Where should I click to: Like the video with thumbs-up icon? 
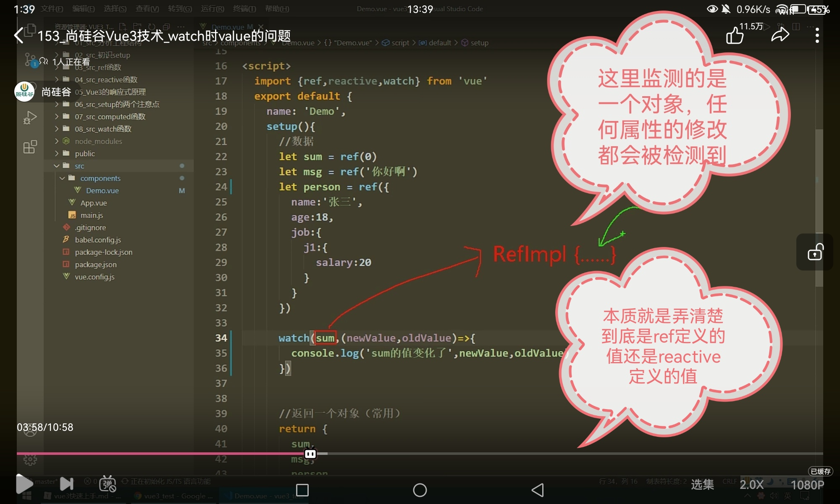coord(735,36)
